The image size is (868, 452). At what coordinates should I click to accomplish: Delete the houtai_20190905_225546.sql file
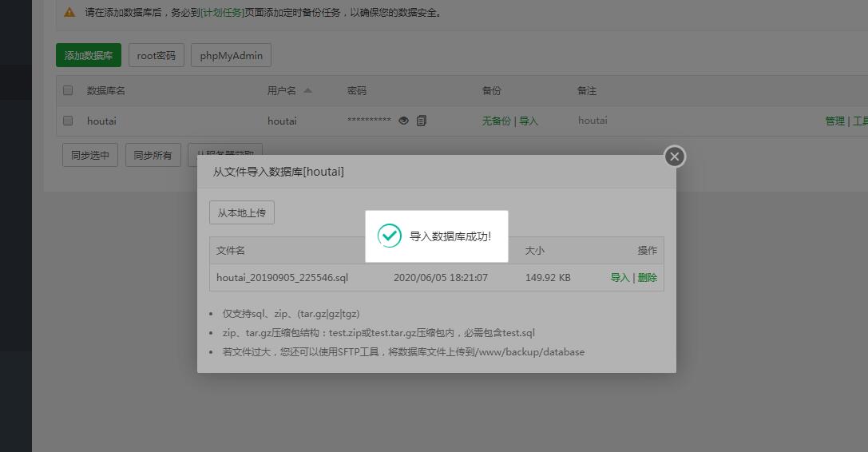647,278
